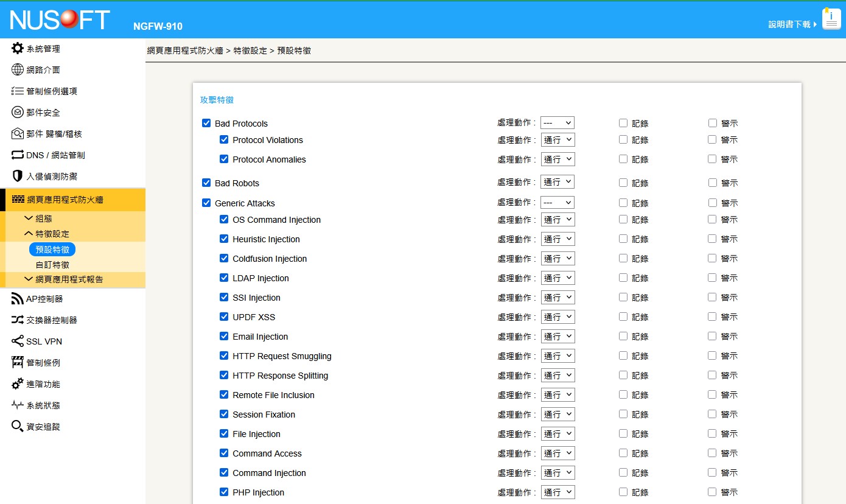Open the manual document icon at top right
846x504 pixels.
point(831,19)
